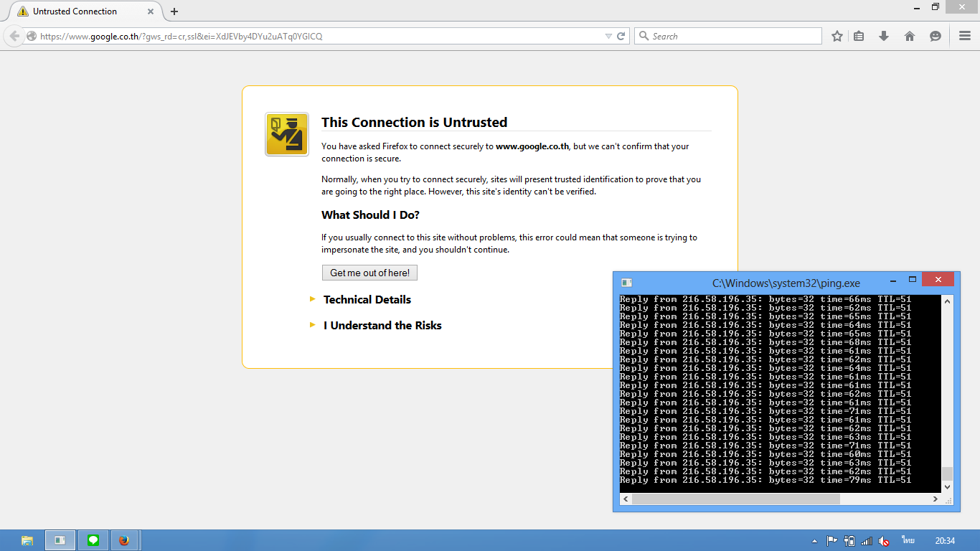Bookmark this page with the star icon
The width and height of the screenshot is (980, 551).
coord(837,36)
